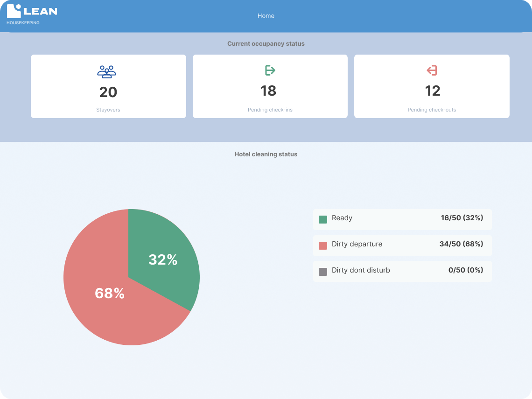Select the pending check-ins count 18

(x=268, y=91)
